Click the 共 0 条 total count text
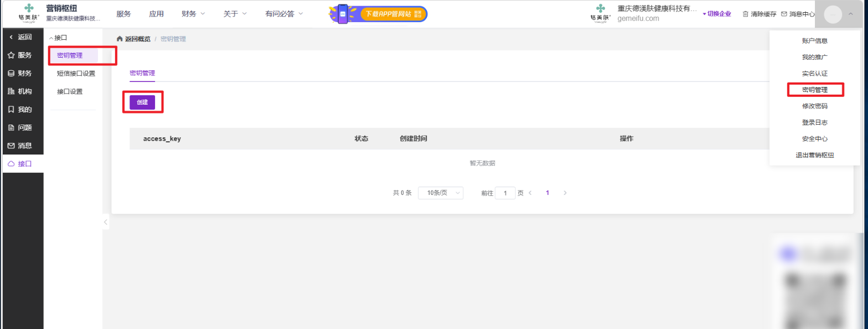The height and width of the screenshot is (329, 868). tap(402, 193)
